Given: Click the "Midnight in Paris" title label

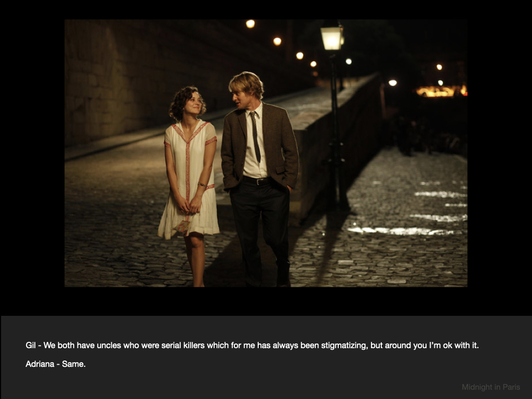Looking at the screenshot, I should click(490, 387).
